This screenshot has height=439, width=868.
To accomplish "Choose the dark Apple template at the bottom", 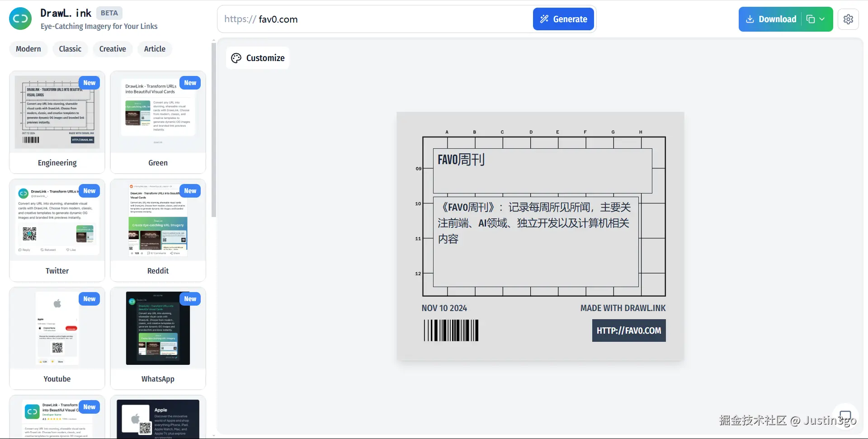I will (158, 417).
